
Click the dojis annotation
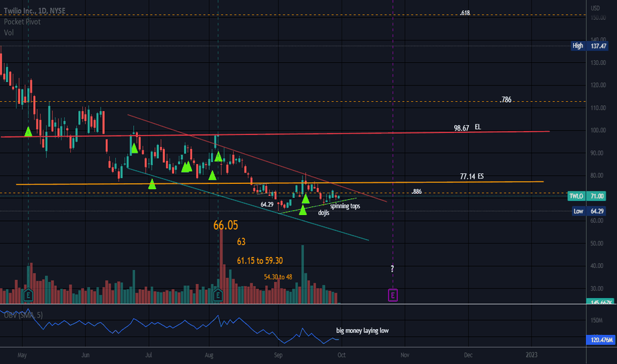324,212
